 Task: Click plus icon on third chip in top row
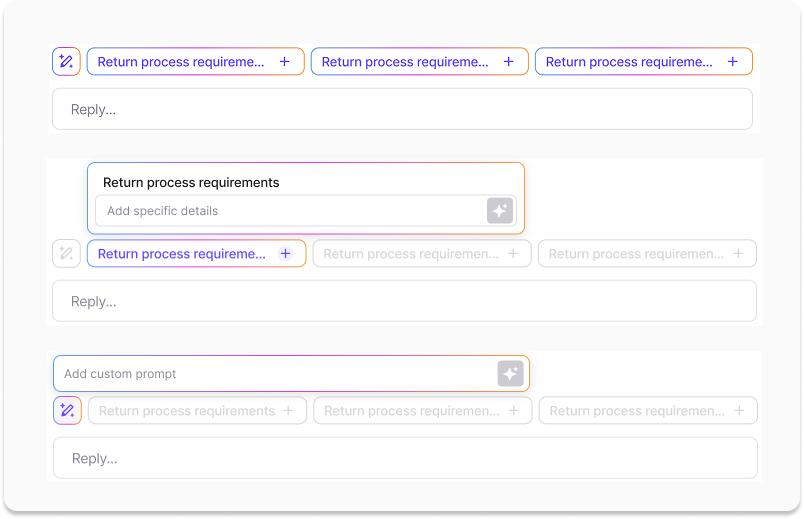(732, 62)
